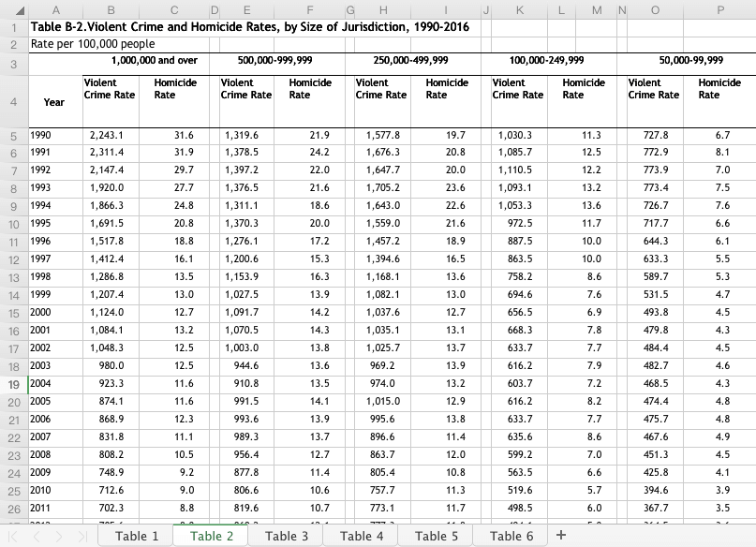
Task: Add a new sheet with plus icon
Action: [x=561, y=535]
